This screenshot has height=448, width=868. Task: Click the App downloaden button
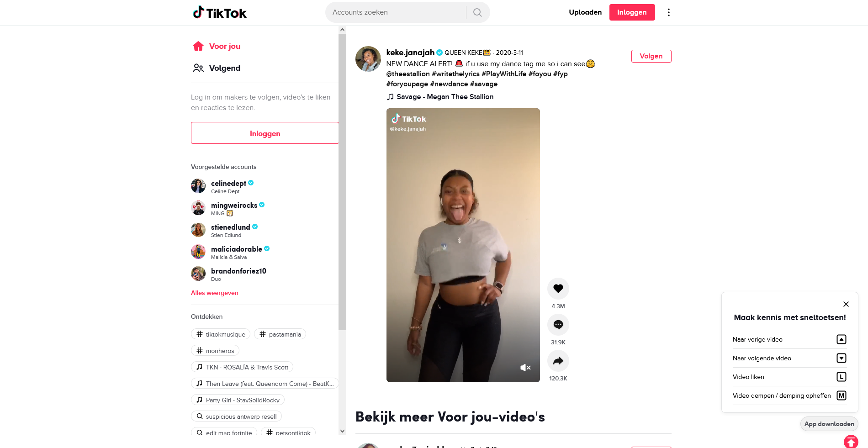(x=829, y=424)
